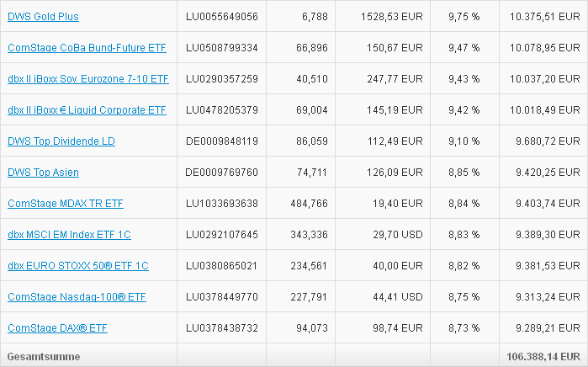Open the ComStage DAX® ETF link
The height and width of the screenshot is (367, 588).
point(57,328)
